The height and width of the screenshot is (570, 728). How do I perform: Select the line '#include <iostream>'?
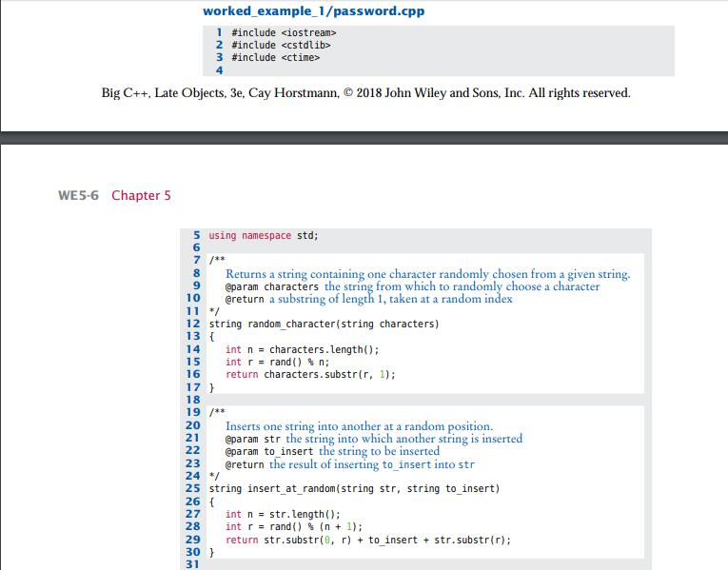[284, 33]
